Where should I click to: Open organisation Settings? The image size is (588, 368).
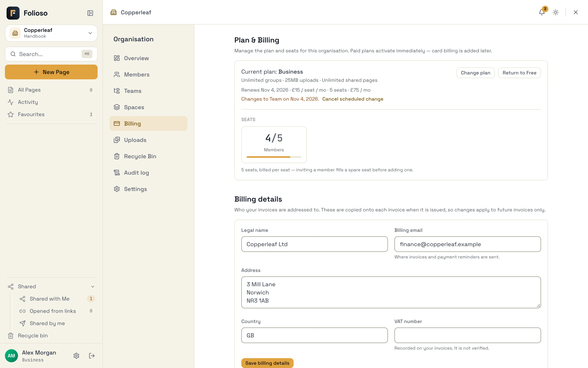coord(148,189)
